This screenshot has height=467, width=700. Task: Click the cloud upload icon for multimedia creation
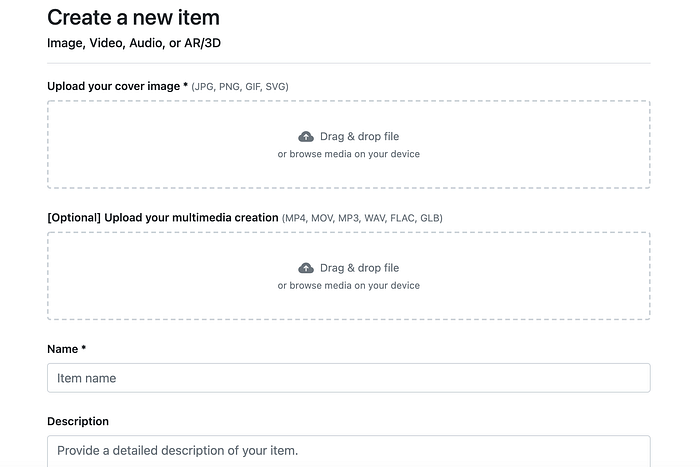point(306,268)
